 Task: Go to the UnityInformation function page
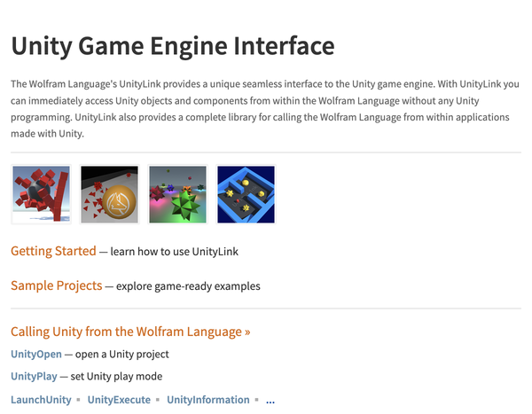tap(208, 400)
